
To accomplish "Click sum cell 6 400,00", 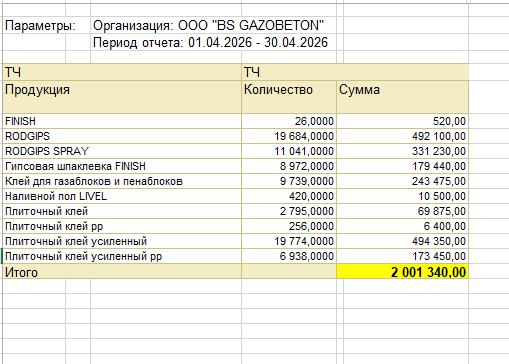I will (x=402, y=226).
